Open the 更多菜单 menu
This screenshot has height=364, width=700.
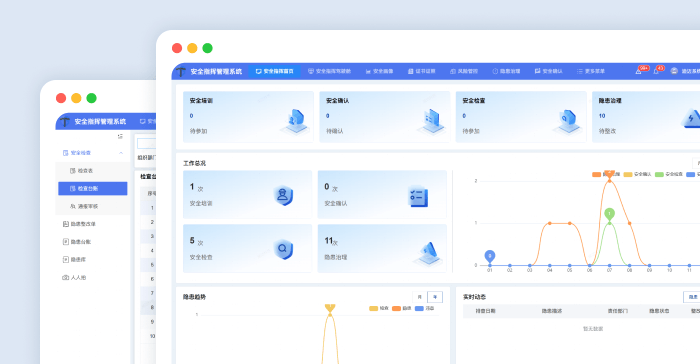point(591,71)
